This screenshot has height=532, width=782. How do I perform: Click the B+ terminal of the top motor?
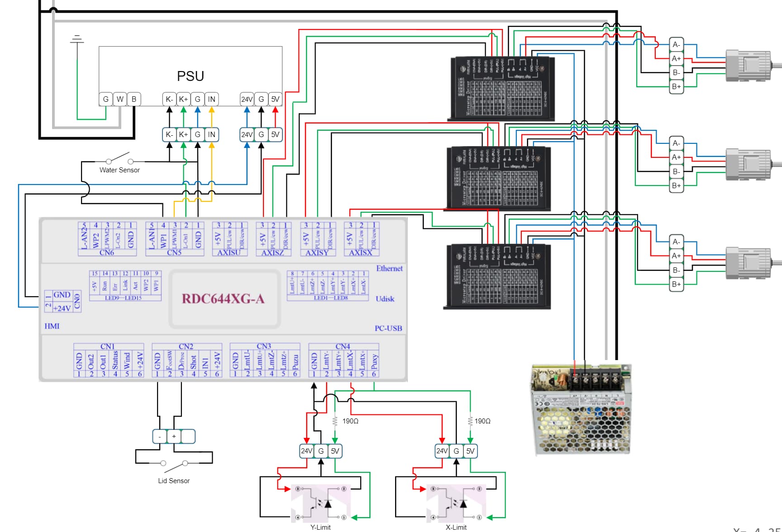(676, 86)
